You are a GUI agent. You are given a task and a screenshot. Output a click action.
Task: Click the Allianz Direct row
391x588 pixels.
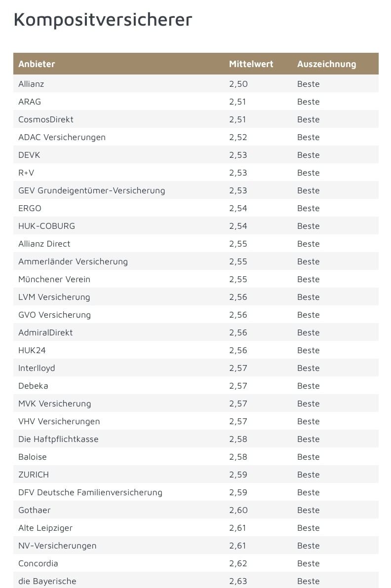[44, 244]
